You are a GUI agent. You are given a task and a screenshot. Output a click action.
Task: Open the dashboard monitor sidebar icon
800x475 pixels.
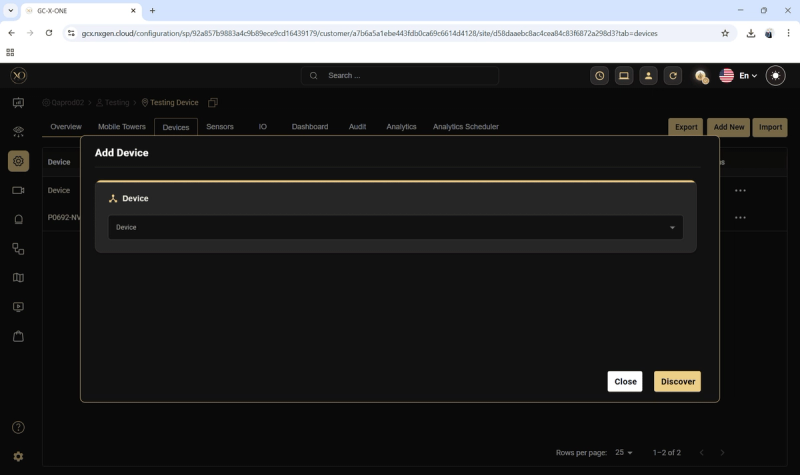click(18, 103)
